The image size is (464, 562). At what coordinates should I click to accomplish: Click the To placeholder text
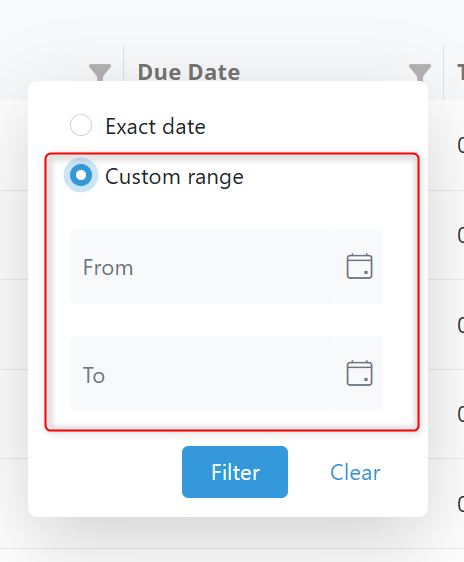pos(94,375)
